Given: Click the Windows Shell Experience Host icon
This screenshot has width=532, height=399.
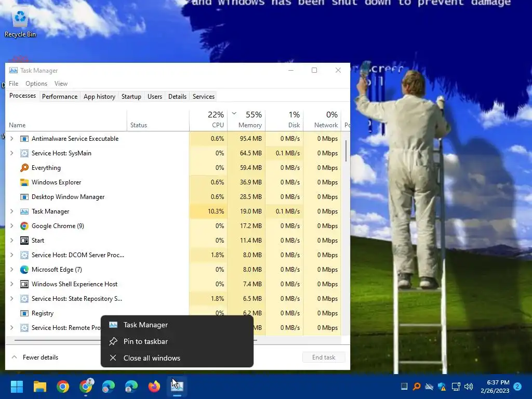Looking at the screenshot, I should [24, 284].
